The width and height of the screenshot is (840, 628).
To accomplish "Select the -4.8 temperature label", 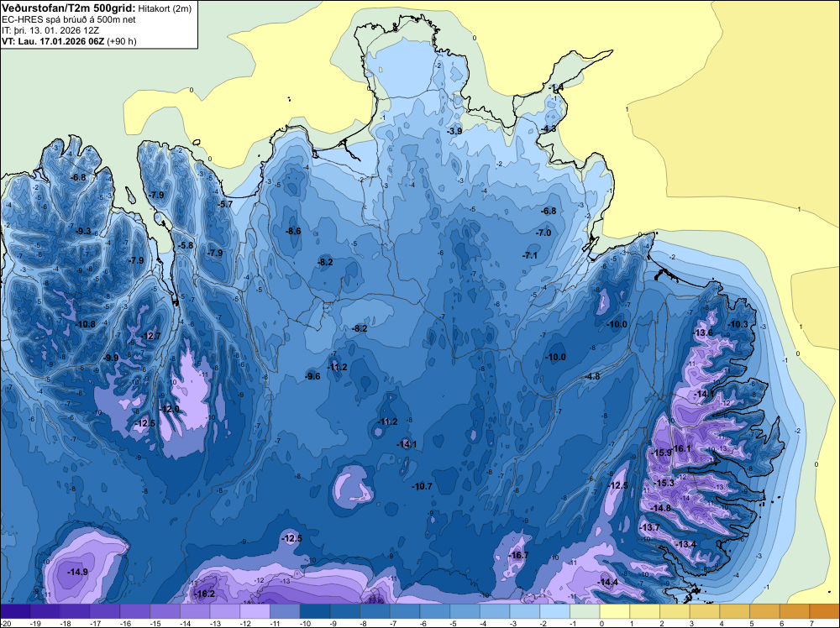I will (591, 376).
